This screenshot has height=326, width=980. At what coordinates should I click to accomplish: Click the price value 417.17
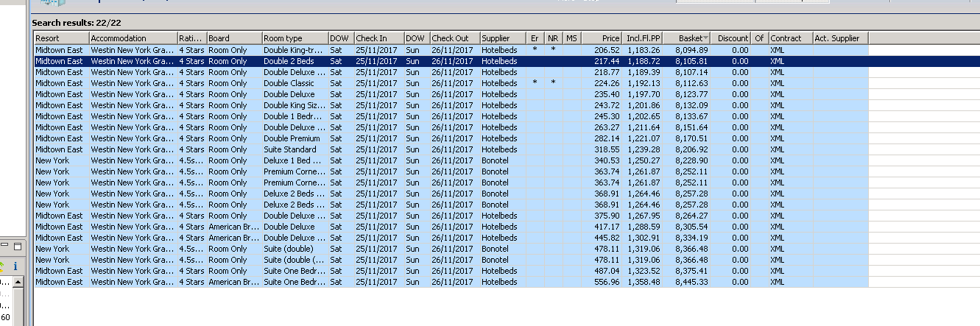point(607,227)
